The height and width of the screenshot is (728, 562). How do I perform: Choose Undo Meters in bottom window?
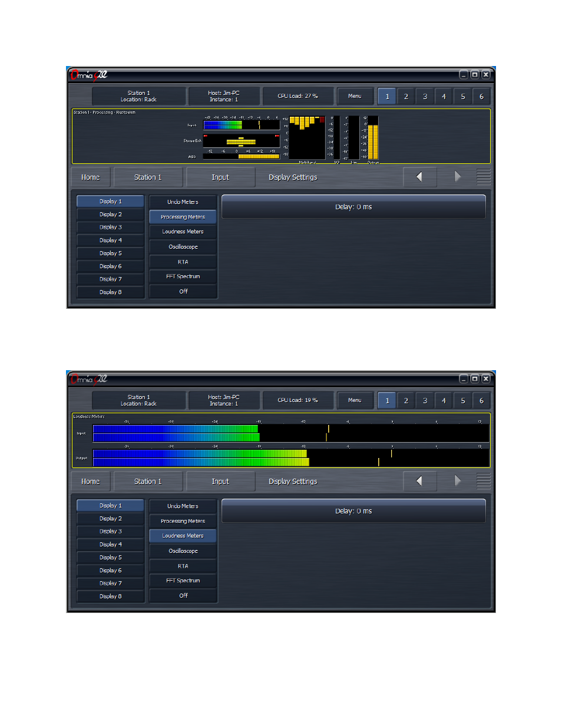[x=183, y=506]
